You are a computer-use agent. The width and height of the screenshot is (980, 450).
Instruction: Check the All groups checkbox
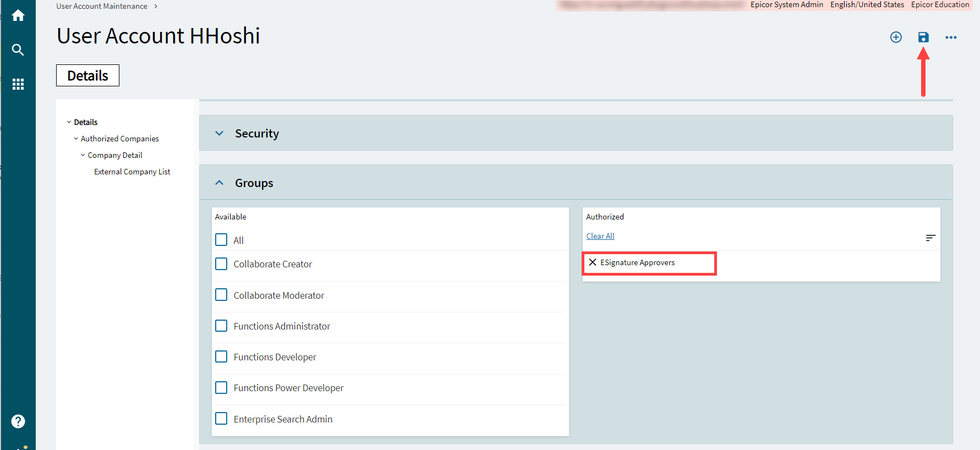pyautogui.click(x=221, y=240)
